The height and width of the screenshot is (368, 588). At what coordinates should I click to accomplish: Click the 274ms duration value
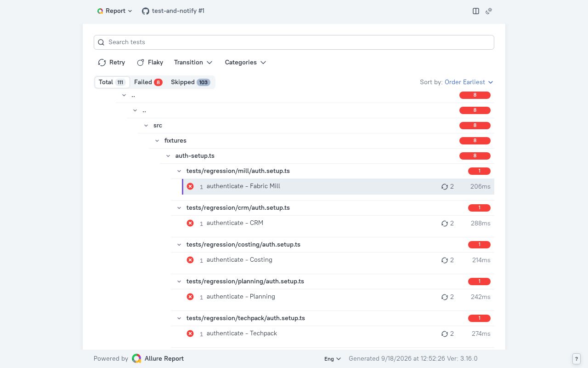pos(481,334)
